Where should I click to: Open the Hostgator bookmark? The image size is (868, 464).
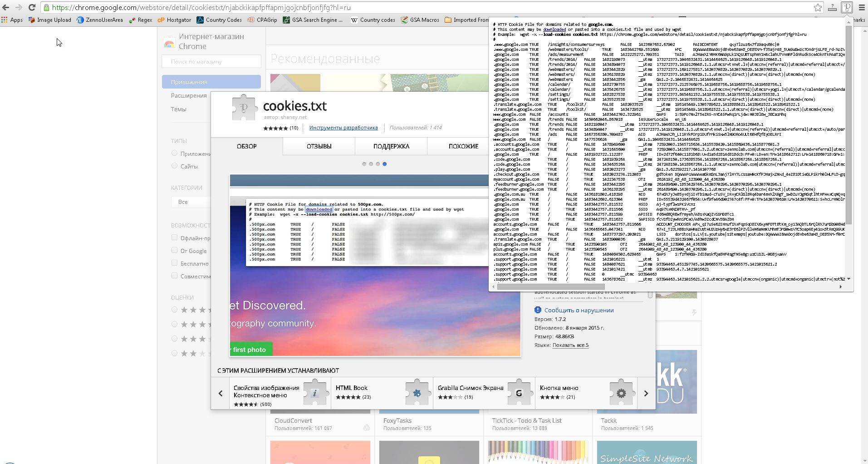[x=174, y=20]
